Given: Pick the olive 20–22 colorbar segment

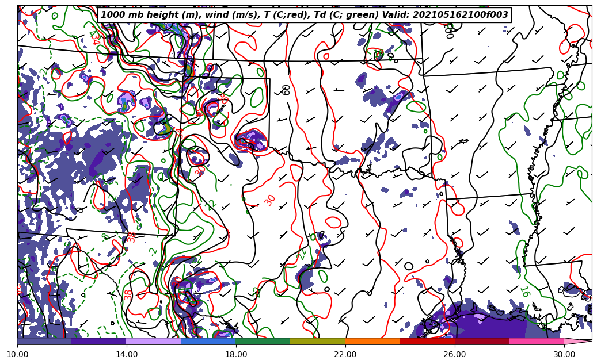Looking at the screenshot, I should coord(318,341).
